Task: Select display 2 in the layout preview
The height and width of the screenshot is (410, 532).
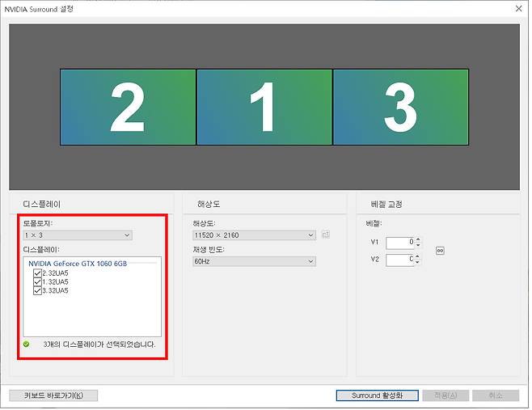Action: click(x=128, y=107)
